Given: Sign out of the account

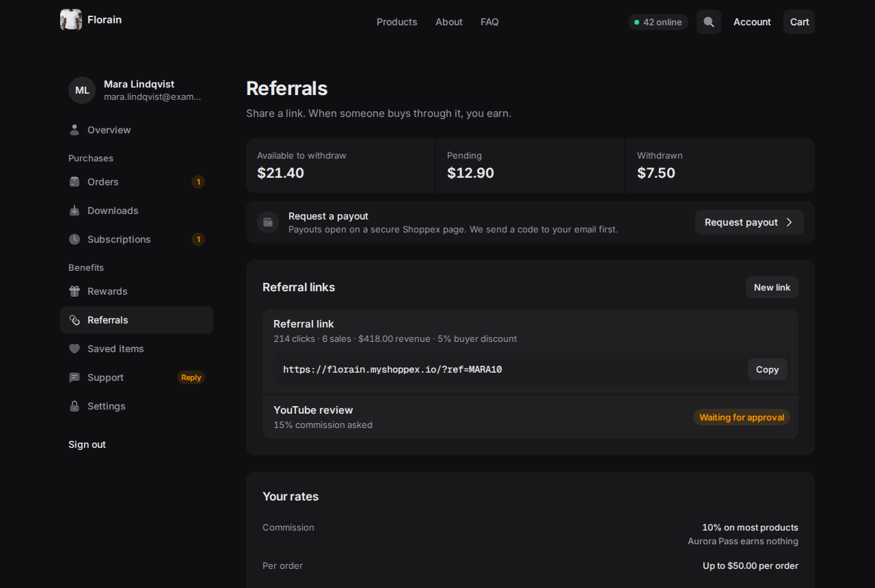Looking at the screenshot, I should pyautogui.click(x=87, y=444).
